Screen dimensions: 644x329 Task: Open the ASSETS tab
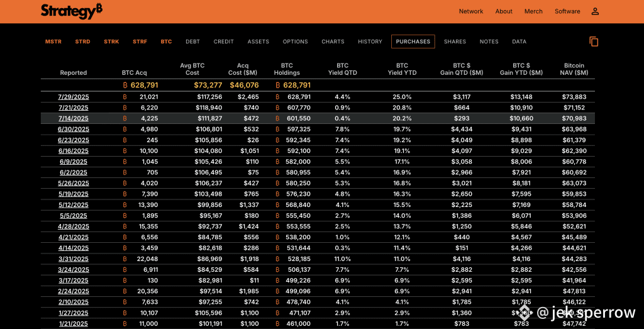coord(258,42)
